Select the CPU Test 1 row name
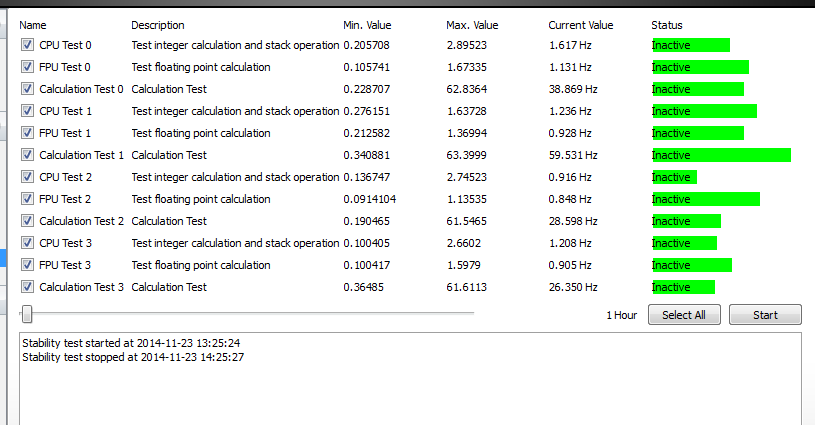815x425 pixels. pos(65,111)
